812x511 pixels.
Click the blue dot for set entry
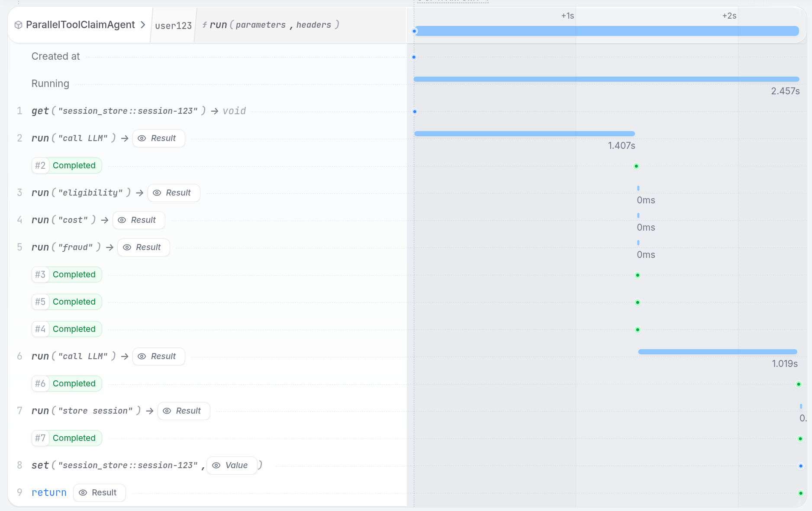tap(801, 466)
